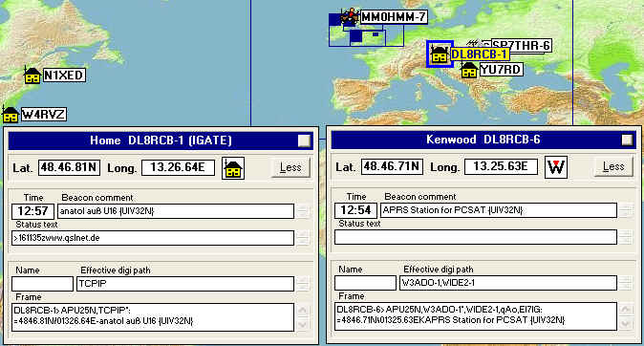This screenshot has height=346, width=644.
Task: Click the W symbol icon in Kenwood window
Action: pyautogui.click(x=556, y=167)
